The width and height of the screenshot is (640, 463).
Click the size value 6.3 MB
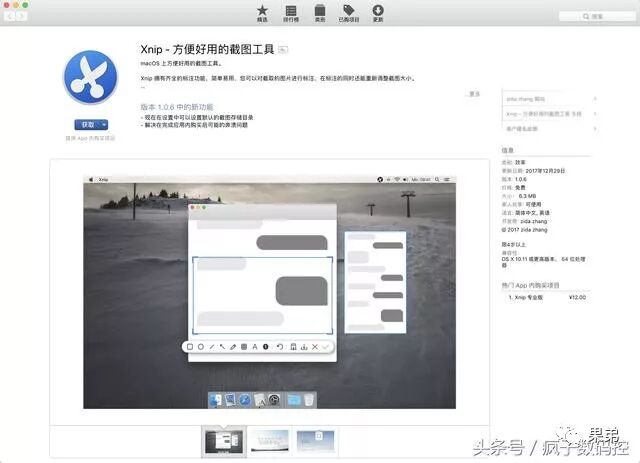pos(527,196)
